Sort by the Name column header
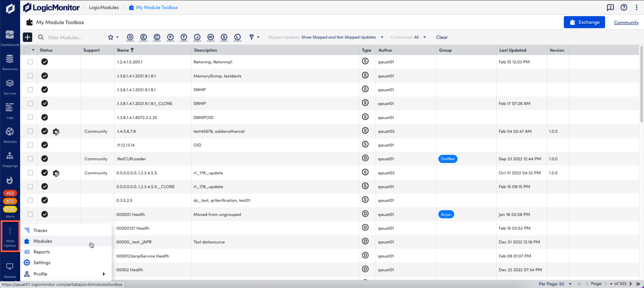Image resolution: width=644 pixels, height=288 pixels. (125, 50)
